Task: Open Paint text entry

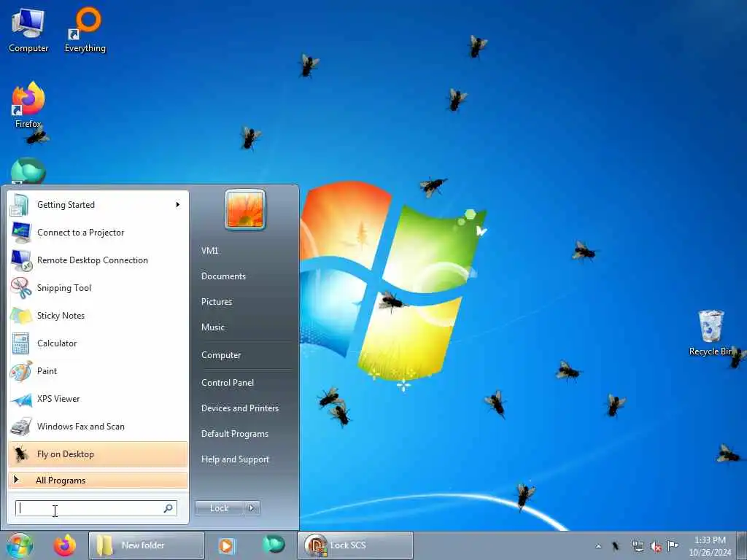Action: [47, 371]
